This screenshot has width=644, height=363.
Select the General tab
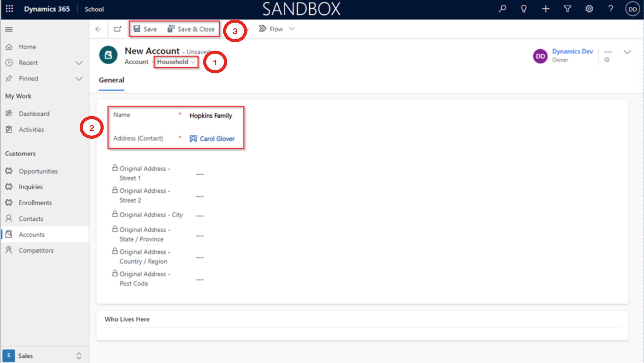111,80
